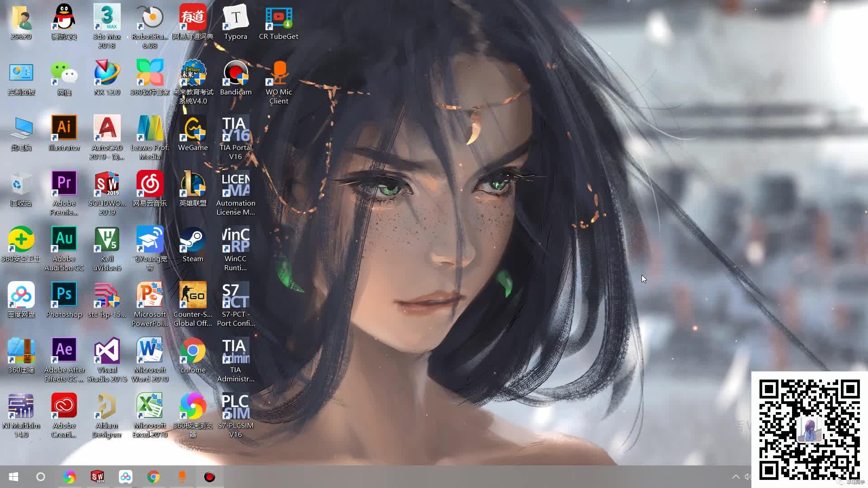
Task: Open Keil uVision5
Action: 107,239
